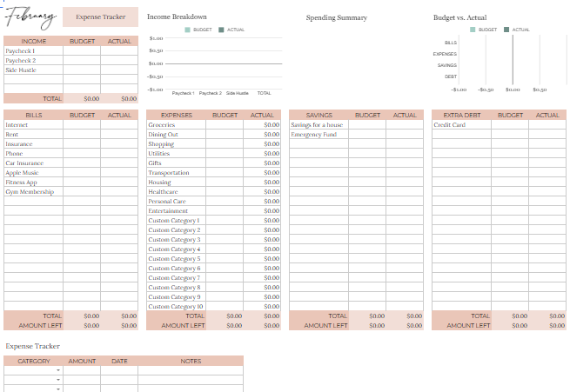Select the Gym Membership bill label
Image resolution: width=570 pixels, height=392 pixels.
pyautogui.click(x=30, y=192)
